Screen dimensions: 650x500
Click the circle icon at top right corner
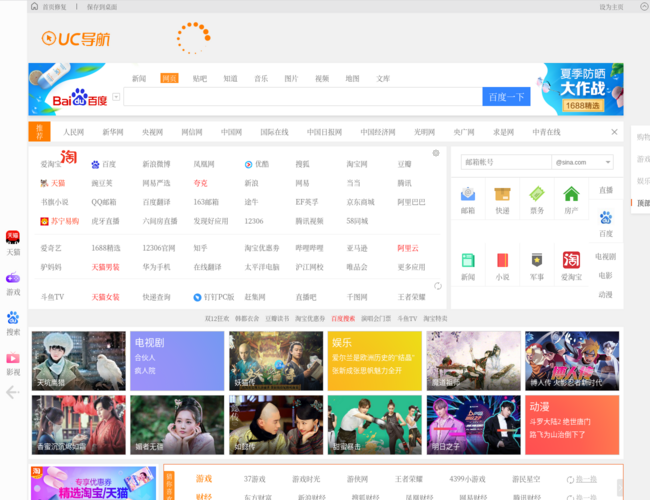tap(645, 6)
